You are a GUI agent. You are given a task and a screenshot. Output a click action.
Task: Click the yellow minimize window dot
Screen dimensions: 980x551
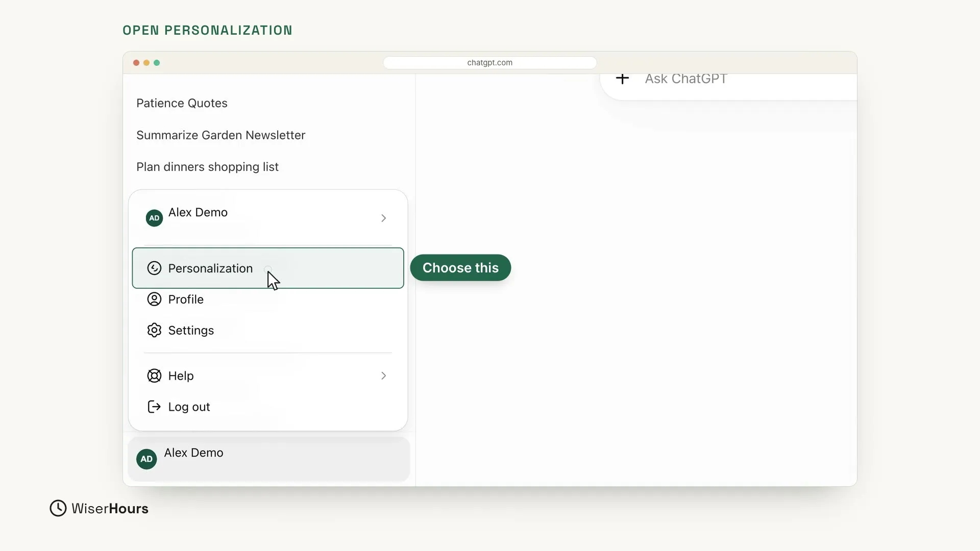[x=146, y=63]
